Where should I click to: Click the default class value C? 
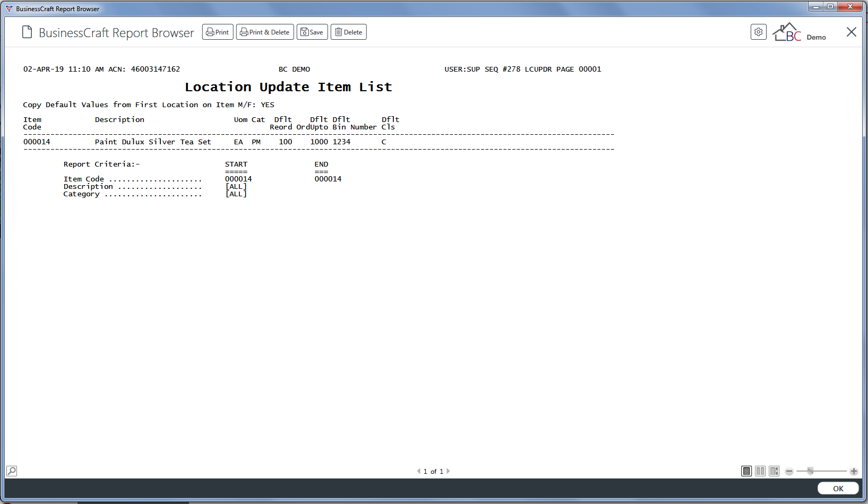(x=384, y=142)
